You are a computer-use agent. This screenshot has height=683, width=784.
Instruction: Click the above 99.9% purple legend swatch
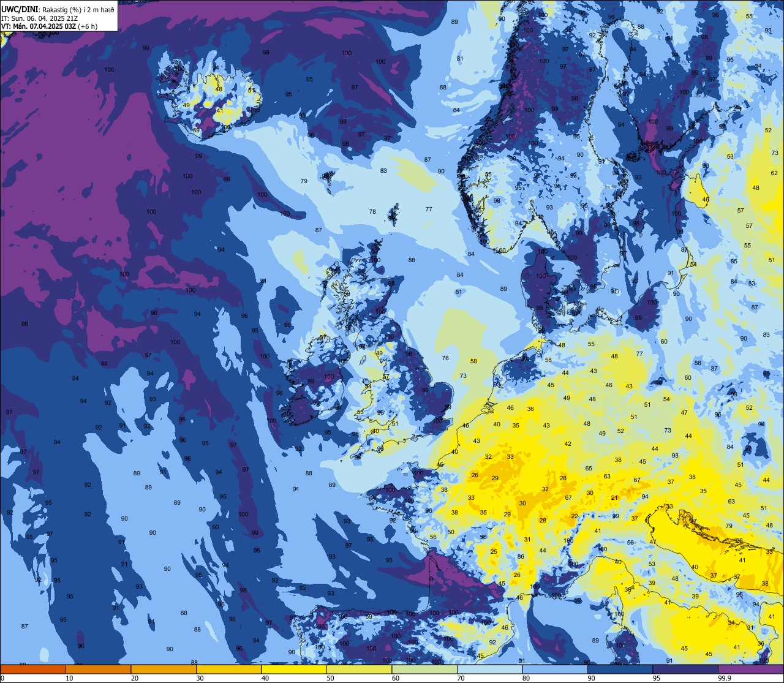point(750,669)
